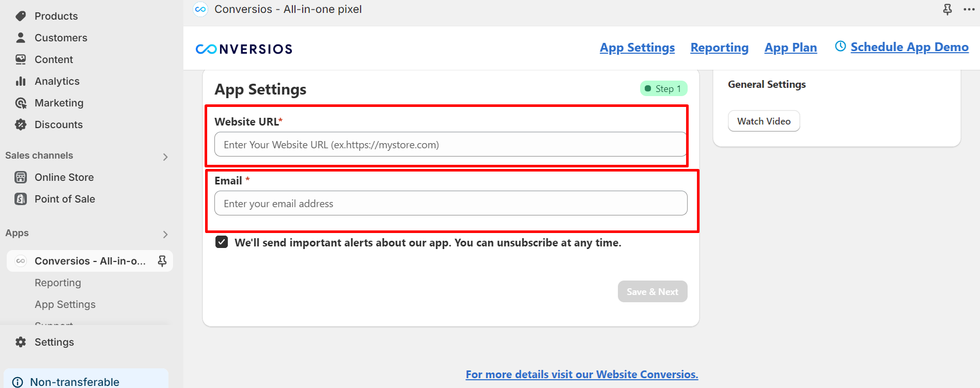This screenshot has width=980, height=388.
Task: Expand the Apps section chevron
Action: coord(165,234)
